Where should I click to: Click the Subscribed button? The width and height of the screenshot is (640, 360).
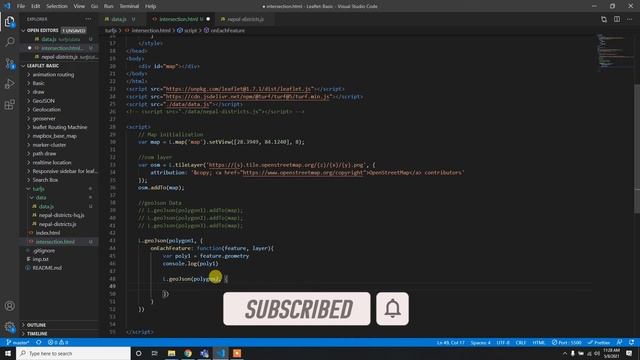click(x=297, y=309)
